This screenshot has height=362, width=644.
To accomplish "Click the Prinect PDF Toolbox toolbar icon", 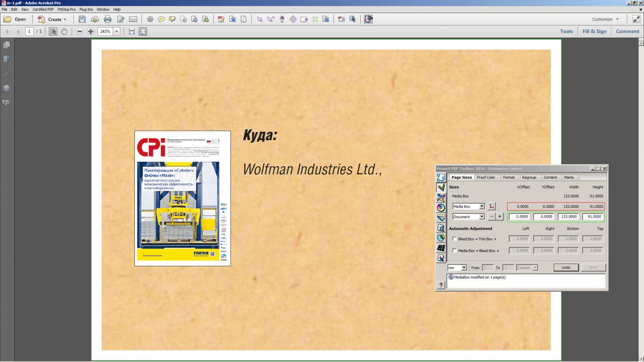I will 368,19.
